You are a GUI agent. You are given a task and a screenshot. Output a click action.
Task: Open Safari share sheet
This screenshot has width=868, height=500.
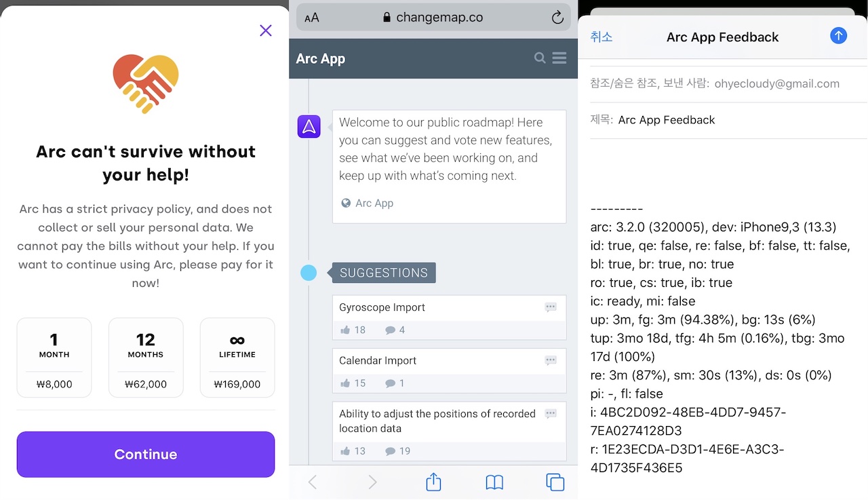click(x=433, y=482)
